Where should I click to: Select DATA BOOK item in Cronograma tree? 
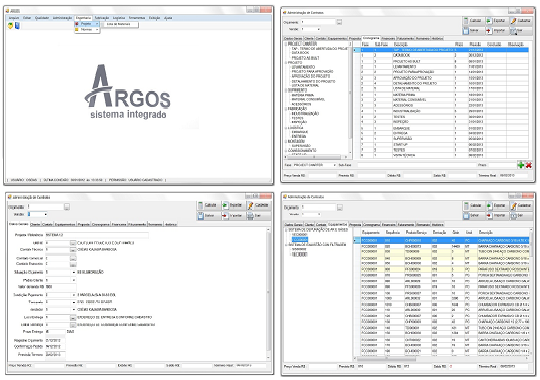(x=300, y=53)
